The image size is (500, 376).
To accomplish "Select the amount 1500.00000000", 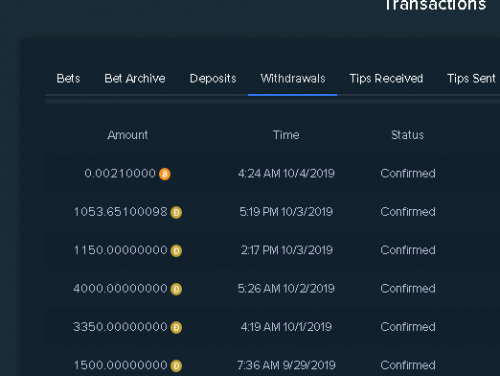I will coord(120,365).
